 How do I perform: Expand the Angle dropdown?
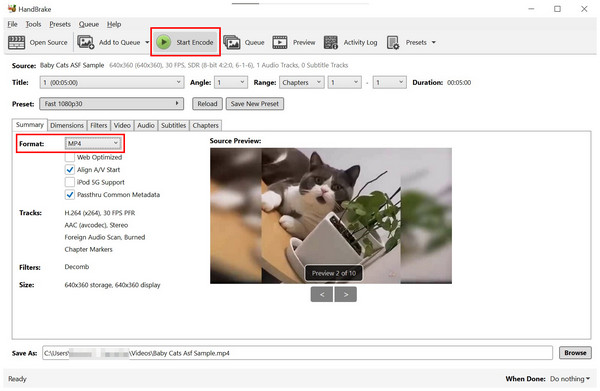(x=230, y=82)
